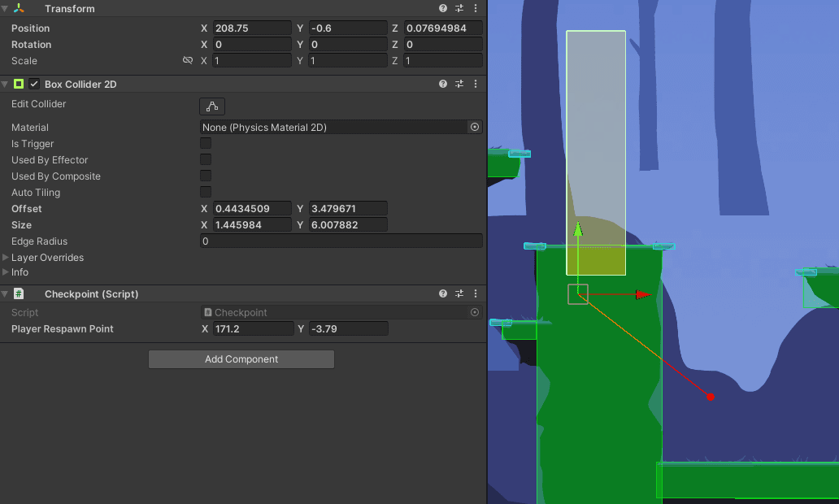This screenshot has width=839, height=504.
Task: Open Box Collider 2D help reference
Action: [x=443, y=84]
